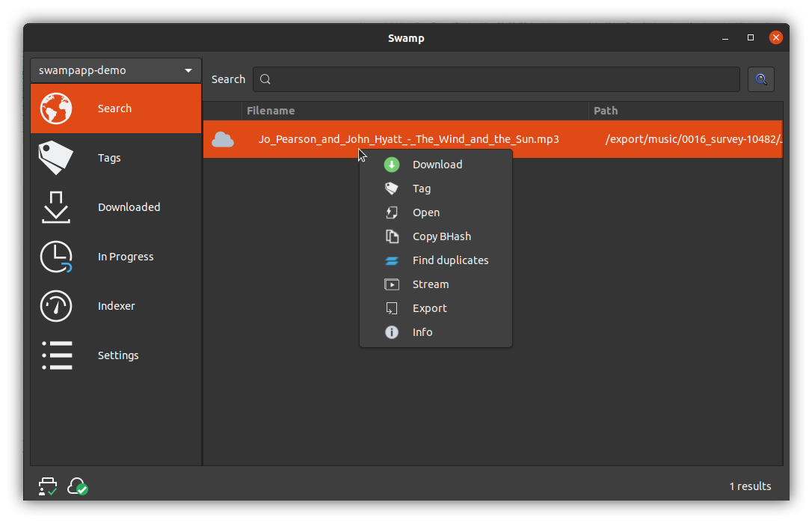The height and width of the screenshot is (523, 812).
Task: Click the Settings list icon
Action: 57,355
